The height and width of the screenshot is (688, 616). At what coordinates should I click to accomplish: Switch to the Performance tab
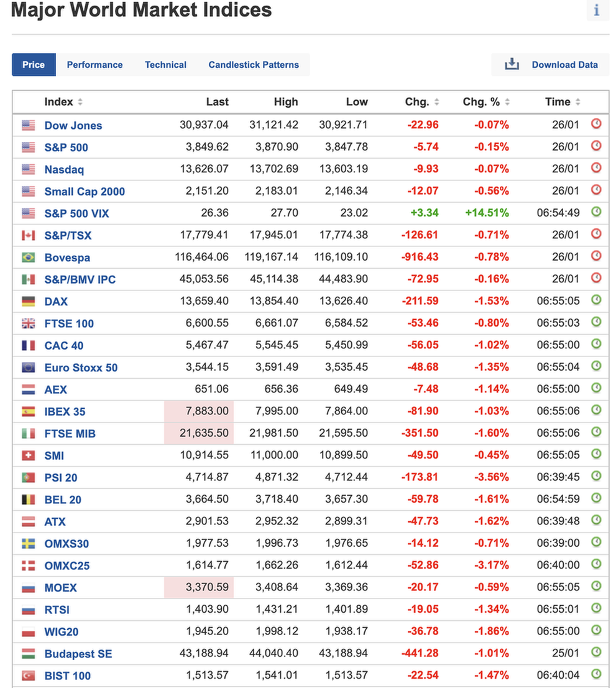[94, 65]
